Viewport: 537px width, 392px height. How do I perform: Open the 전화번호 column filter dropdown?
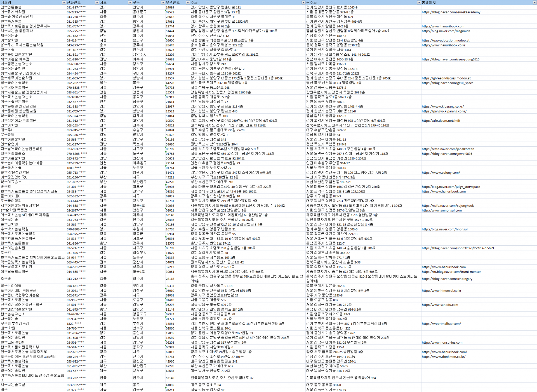(97, 3)
